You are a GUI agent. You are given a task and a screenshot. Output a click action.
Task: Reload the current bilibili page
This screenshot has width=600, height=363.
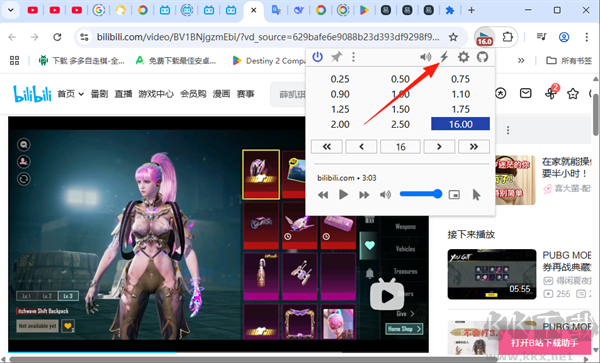[57, 37]
